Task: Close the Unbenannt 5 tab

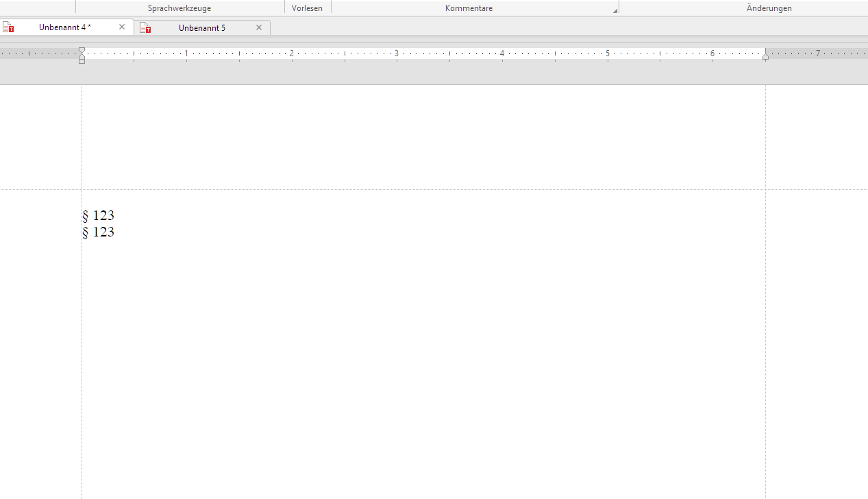Action: click(x=259, y=28)
